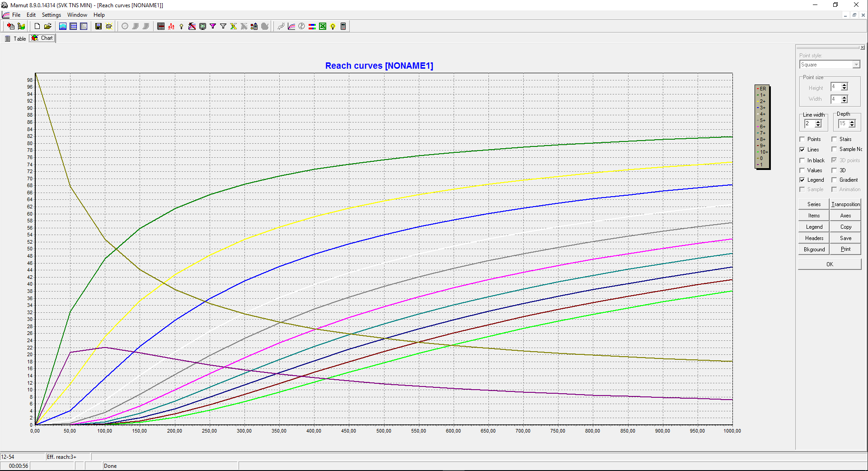Save with the floppy disk icon
This screenshot has width=868, height=471.
coord(99,26)
